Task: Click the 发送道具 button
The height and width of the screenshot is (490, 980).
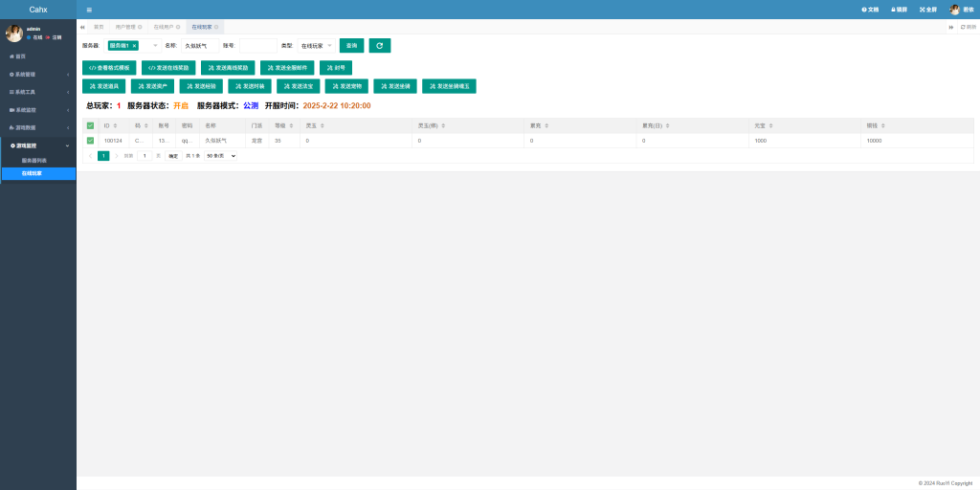Action: (104, 86)
